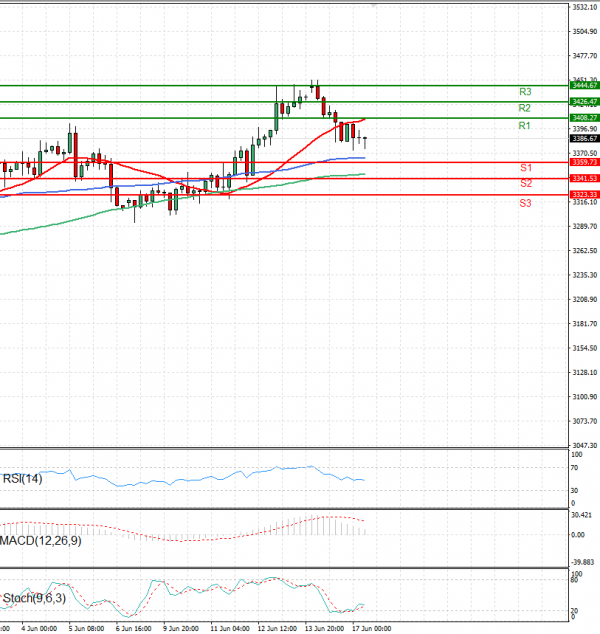Click the 3504.90 price axis value
Image resolution: width=600 pixels, height=634 pixels.
click(x=585, y=32)
